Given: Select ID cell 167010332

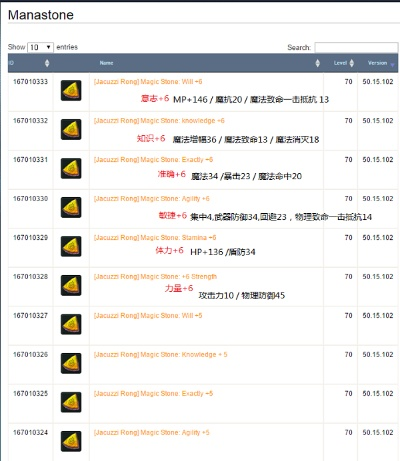Looking at the screenshot, I should (x=30, y=121).
